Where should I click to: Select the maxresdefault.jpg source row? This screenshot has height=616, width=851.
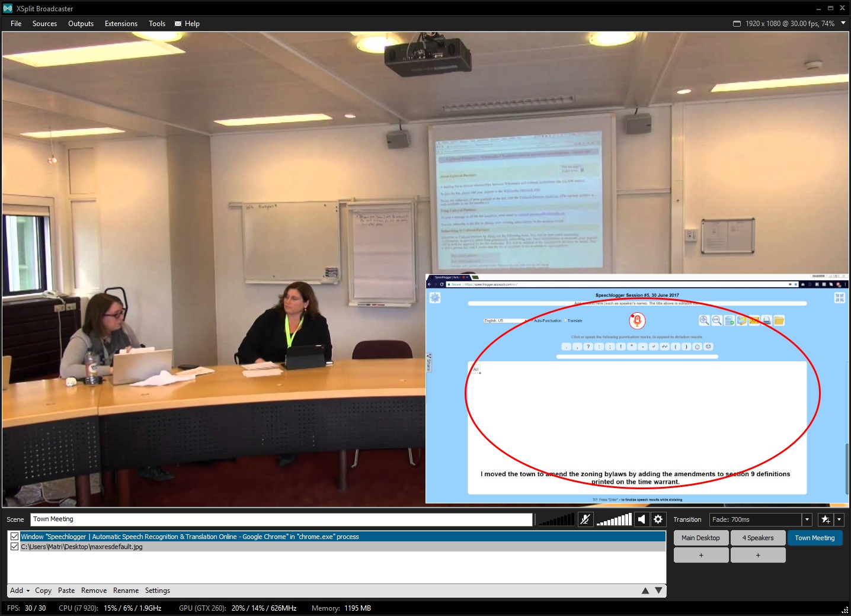[x=337, y=547]
